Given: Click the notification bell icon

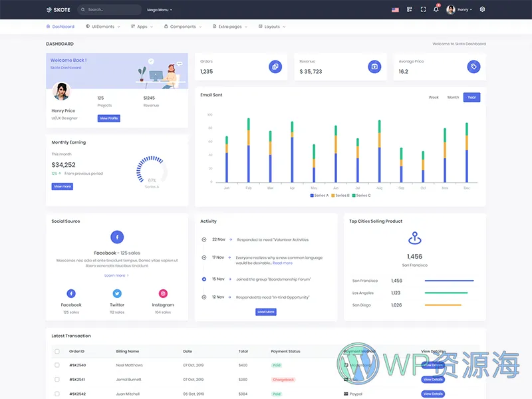Looking at the screenshot, I should click(436, 10).
